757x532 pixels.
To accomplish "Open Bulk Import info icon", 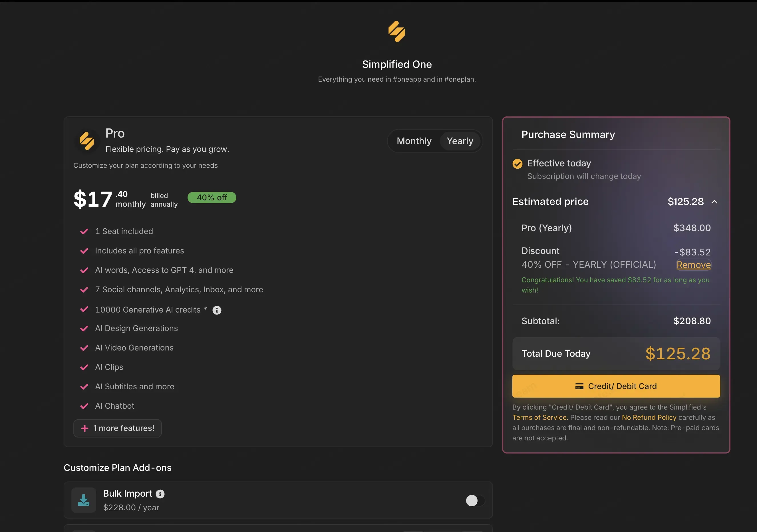I will (160, 493).
